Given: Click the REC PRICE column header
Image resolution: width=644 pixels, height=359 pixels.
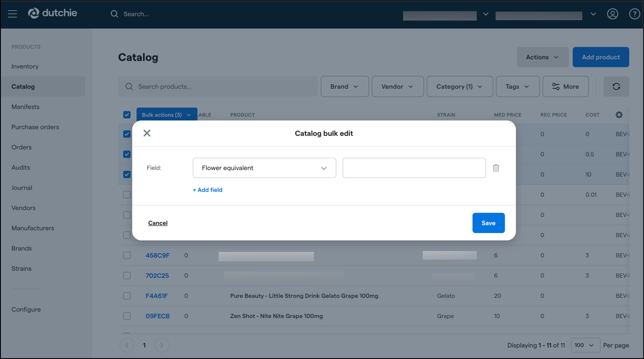Looking at the screenshot, I should pyautogui.click(x=554, y=115).
